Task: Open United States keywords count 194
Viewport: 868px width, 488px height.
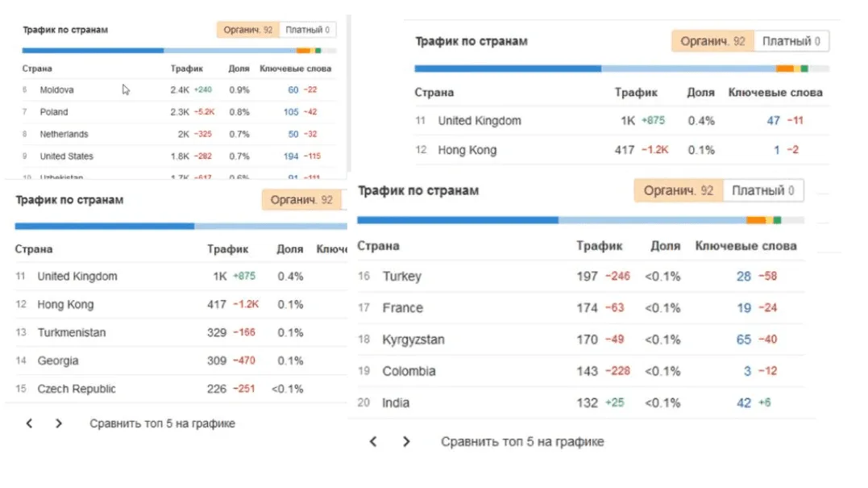Action: [290, 156]
